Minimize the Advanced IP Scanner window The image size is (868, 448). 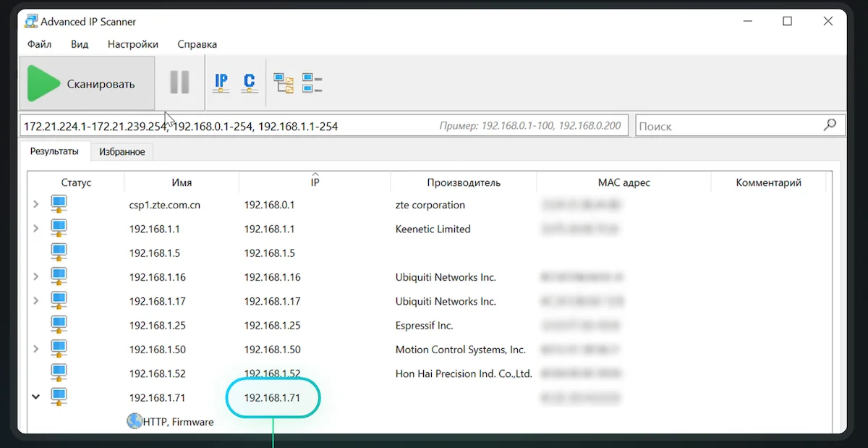click(x=746, y=21)
